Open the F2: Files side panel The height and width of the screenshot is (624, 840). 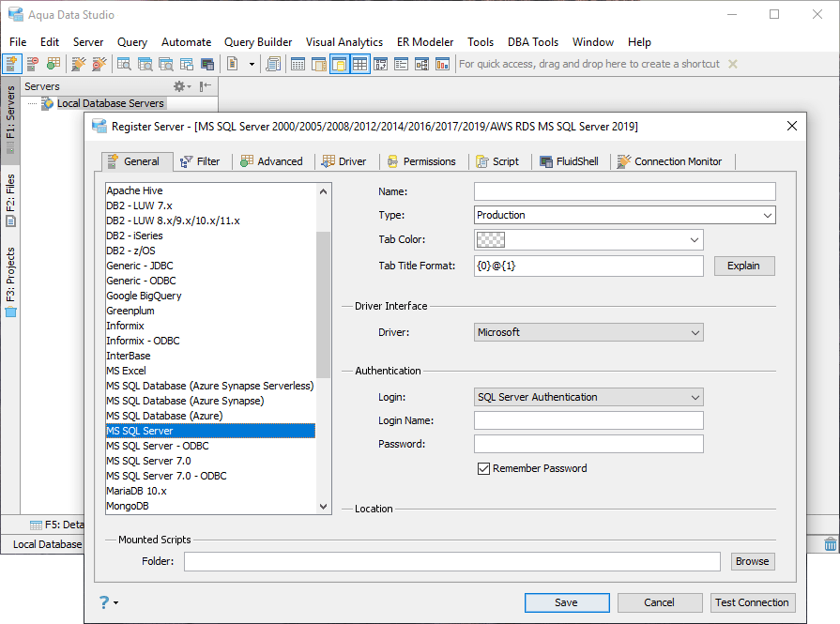(10, 200)
